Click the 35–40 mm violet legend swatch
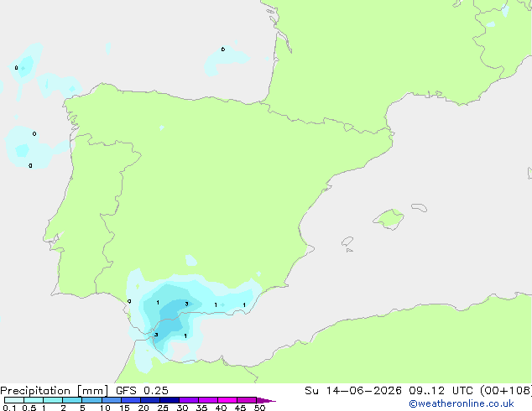532x411 pixels. [208, 400]
